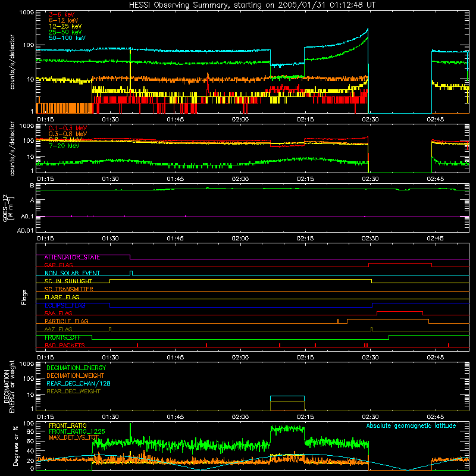Click the Degrees or % axis label
The width and height of the screenshot is (476, 476).
coord(15,446)
